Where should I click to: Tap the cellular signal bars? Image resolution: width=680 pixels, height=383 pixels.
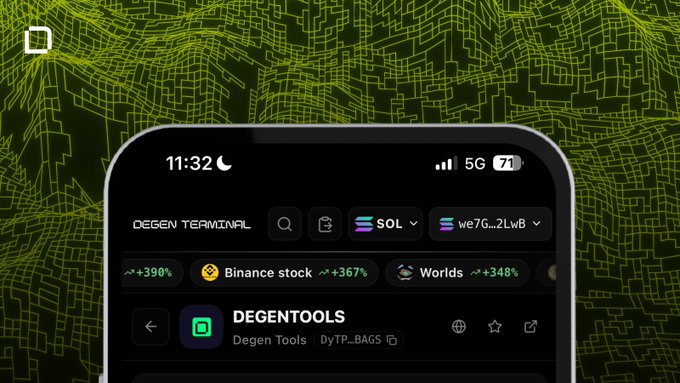coord(446,163)
